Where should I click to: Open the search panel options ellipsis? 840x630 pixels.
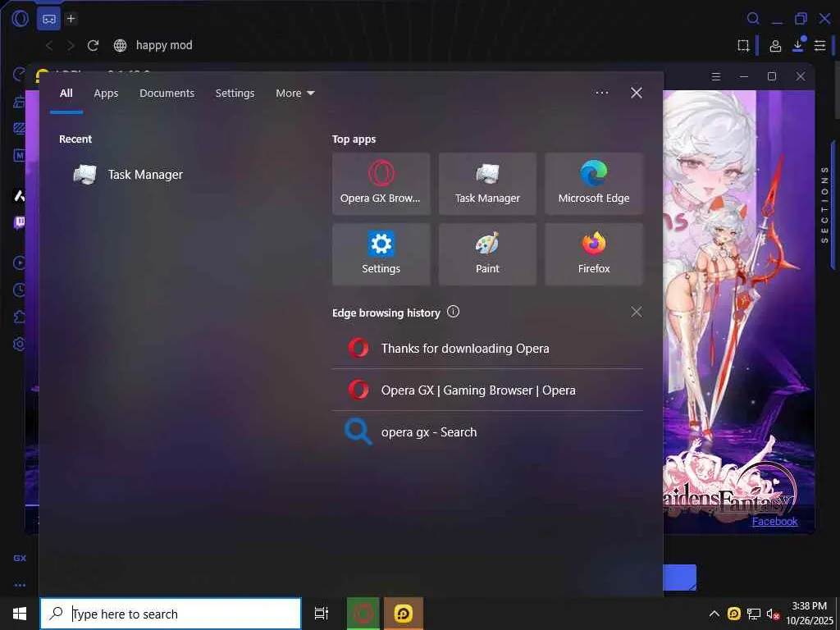pos(601,93)
